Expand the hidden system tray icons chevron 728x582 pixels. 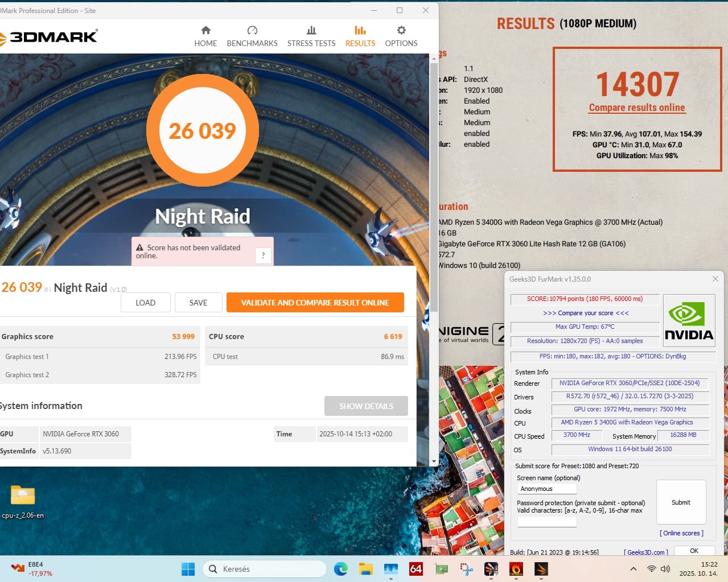click(633, 569)
